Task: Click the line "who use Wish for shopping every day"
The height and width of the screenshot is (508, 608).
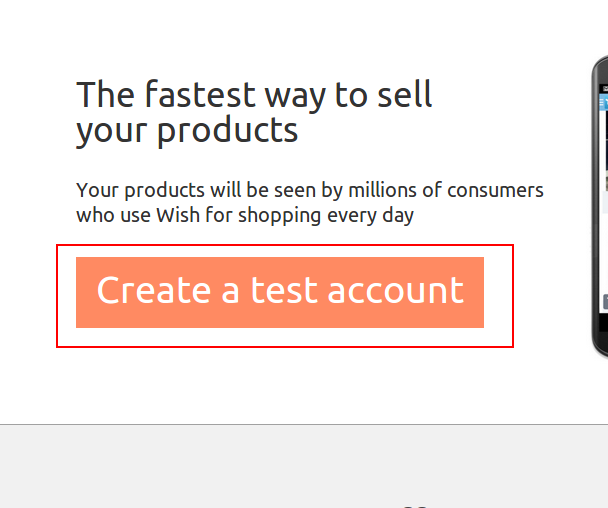Action: [245, 214]
